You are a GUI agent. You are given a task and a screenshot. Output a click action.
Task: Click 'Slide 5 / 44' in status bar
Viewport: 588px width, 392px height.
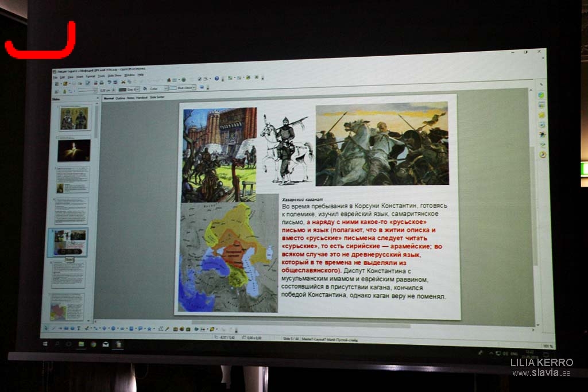click(291, 339)
